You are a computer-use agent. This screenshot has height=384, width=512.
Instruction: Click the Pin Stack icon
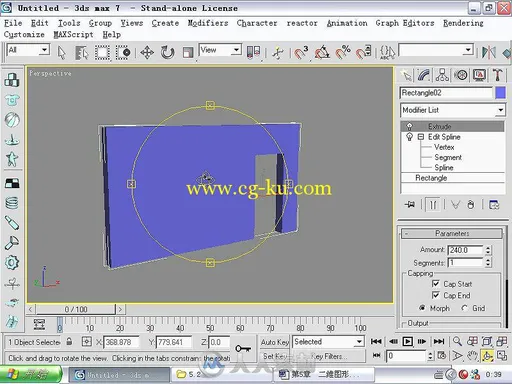pyautogui.click(x=410, y=204)
